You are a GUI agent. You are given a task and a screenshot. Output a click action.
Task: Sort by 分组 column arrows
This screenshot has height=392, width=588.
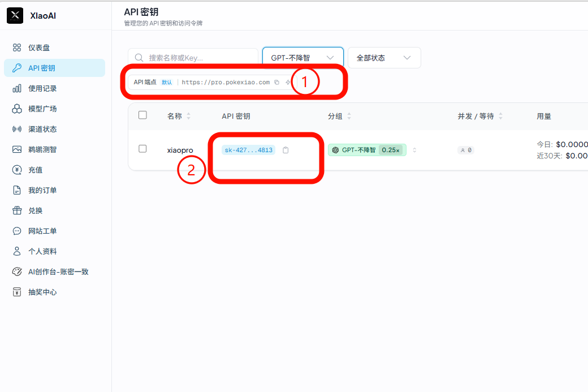pyautogui.click(x=349, y=117)
